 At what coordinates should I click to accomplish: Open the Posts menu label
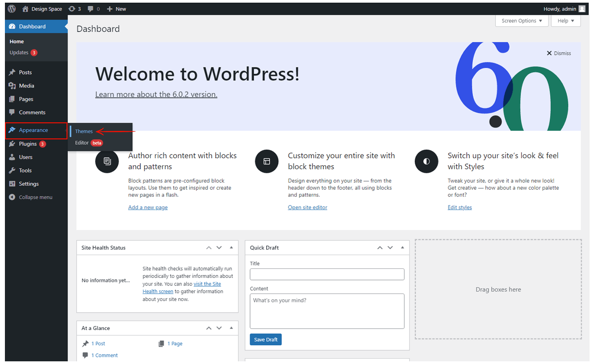coord(25,72)
